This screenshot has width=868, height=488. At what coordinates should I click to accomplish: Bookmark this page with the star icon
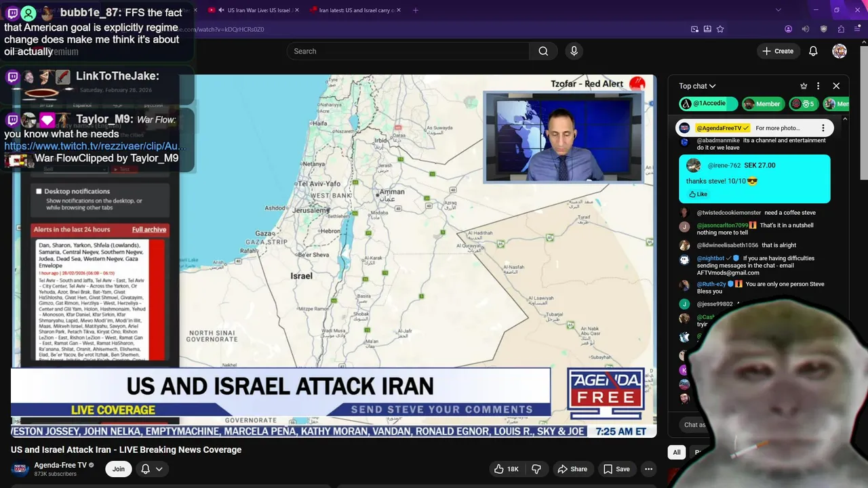click(x=720, y=29)
